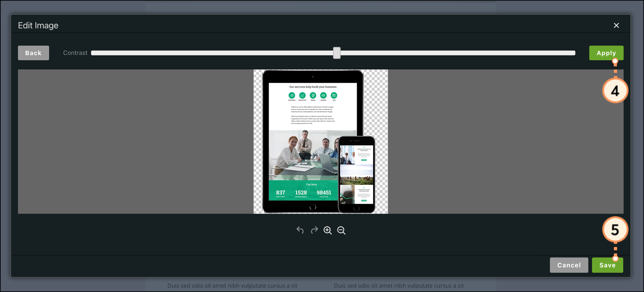Go back with the Back button
Screen dimensions: 644x292
coord(33,53)
